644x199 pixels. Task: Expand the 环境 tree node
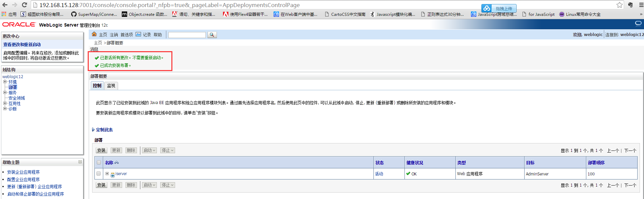point(5,82)
